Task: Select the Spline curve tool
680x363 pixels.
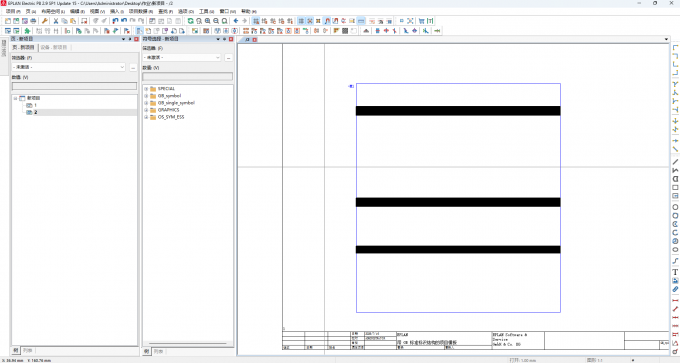Action: [675, 261]
